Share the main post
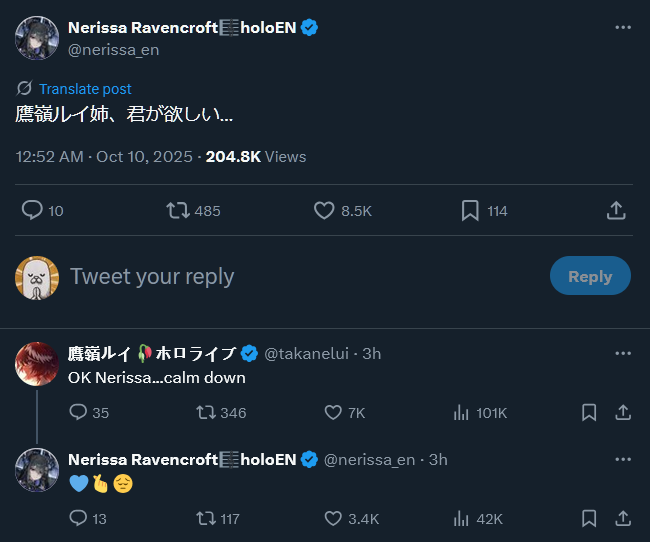 tap(616, 210)
